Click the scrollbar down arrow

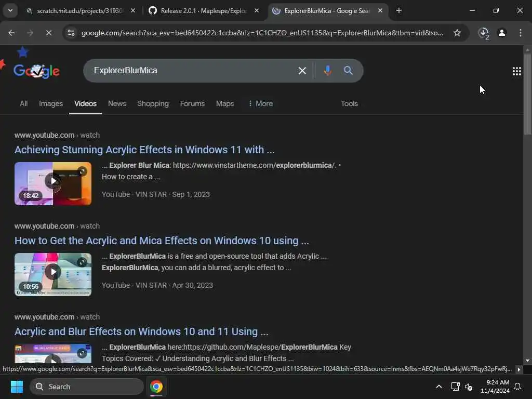point(527,361)
